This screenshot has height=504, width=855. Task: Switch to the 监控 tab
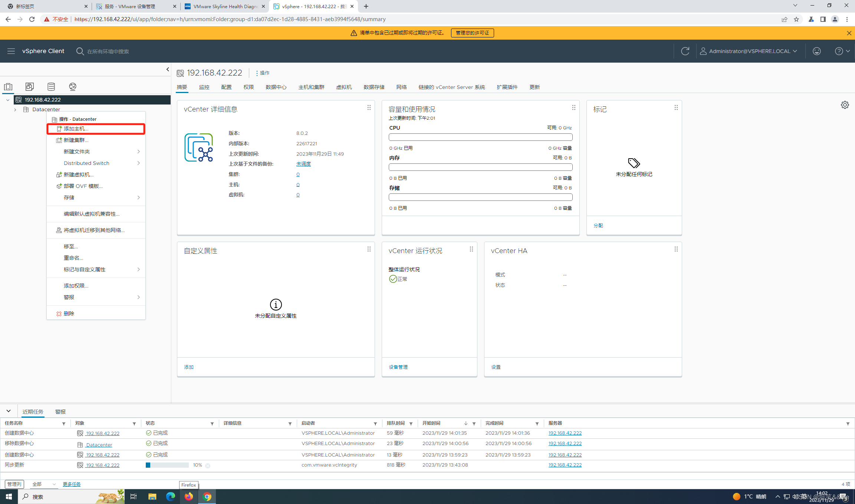click(204, 87)
